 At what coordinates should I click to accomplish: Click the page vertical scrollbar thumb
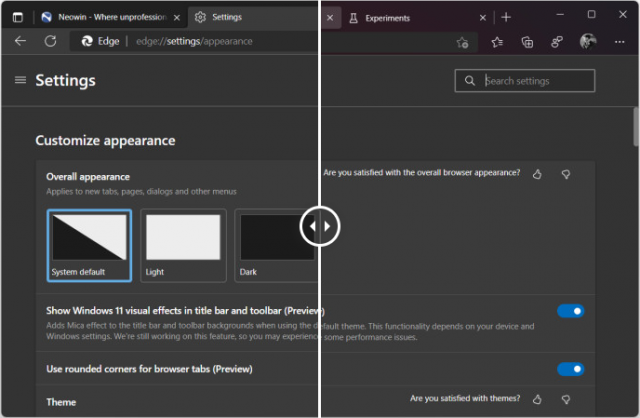coord(636,126)
